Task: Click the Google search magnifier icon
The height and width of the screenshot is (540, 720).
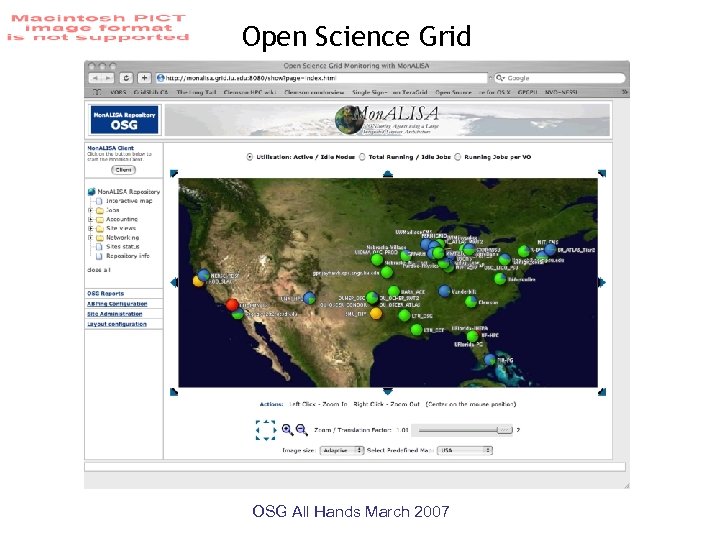Action: (500, 78)
